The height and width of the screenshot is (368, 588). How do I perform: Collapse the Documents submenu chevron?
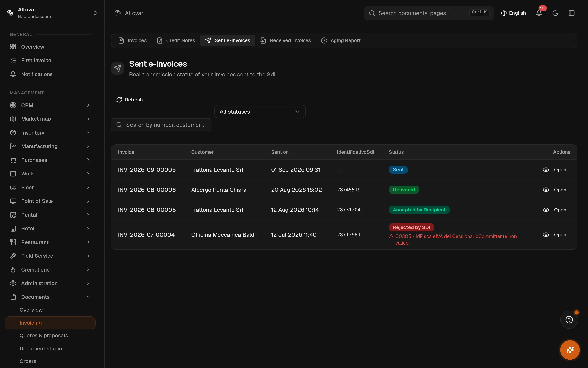click(88, 297)
